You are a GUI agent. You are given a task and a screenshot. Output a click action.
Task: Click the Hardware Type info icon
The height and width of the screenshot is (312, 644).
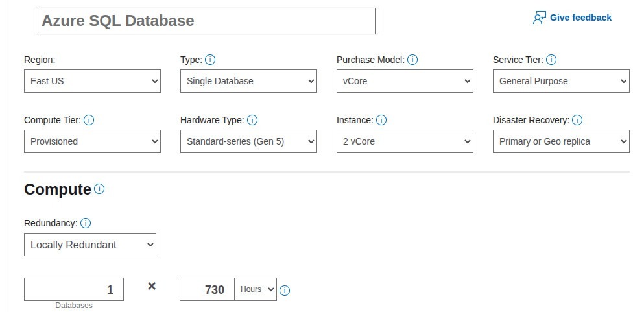coord(252,120)
